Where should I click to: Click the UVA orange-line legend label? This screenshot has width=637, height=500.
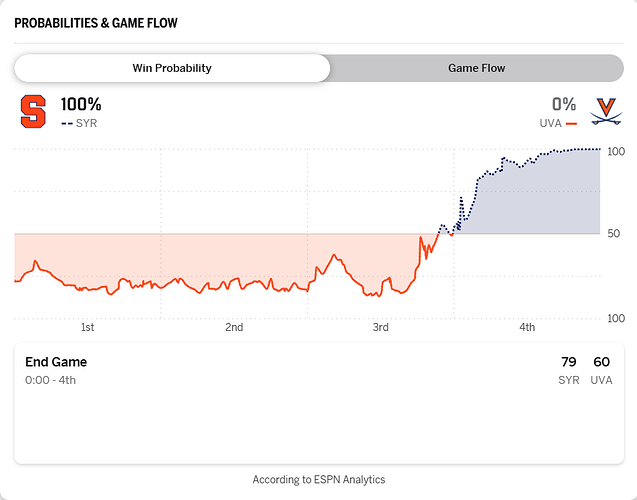[558, 123]
